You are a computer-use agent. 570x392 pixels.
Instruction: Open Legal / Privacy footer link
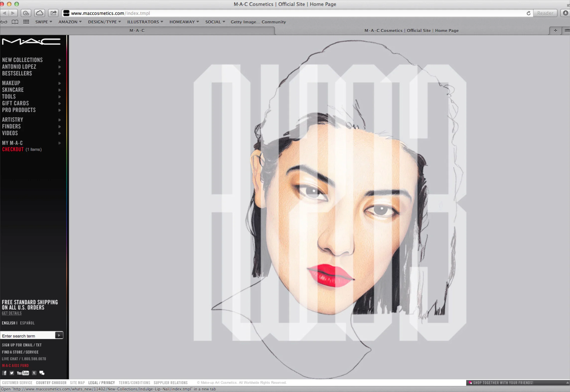click(102, 383)
